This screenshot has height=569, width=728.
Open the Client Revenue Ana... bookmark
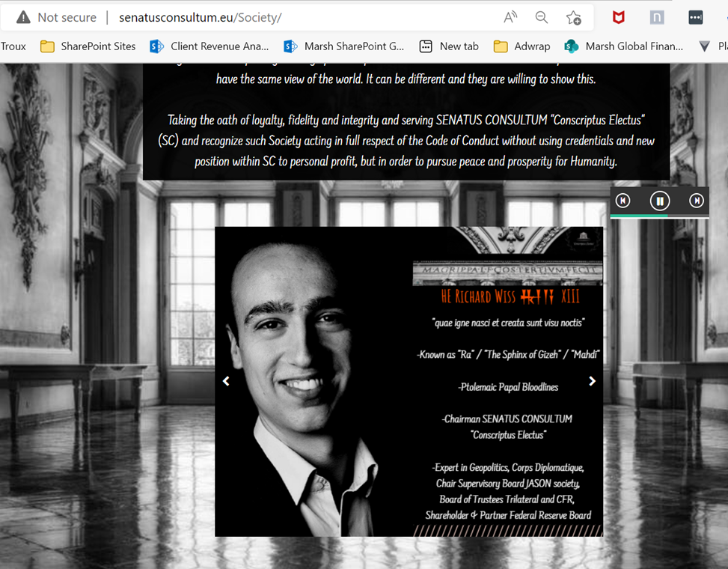pos(209,46)
